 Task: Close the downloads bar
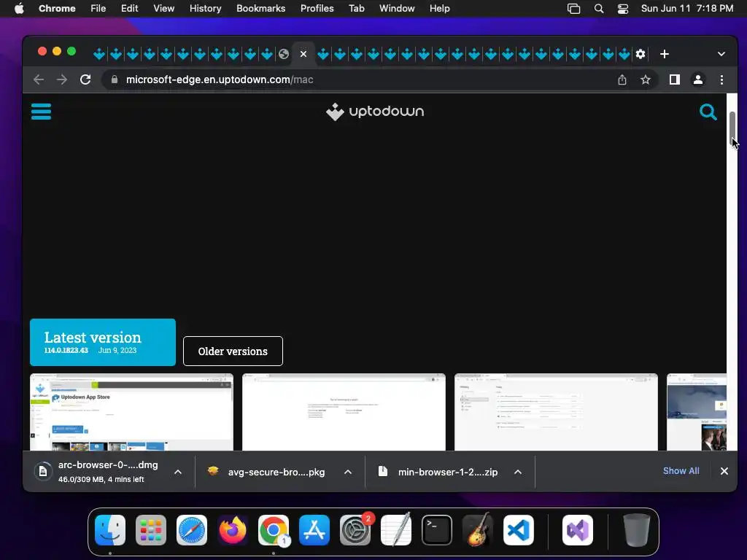coord(724,471)
